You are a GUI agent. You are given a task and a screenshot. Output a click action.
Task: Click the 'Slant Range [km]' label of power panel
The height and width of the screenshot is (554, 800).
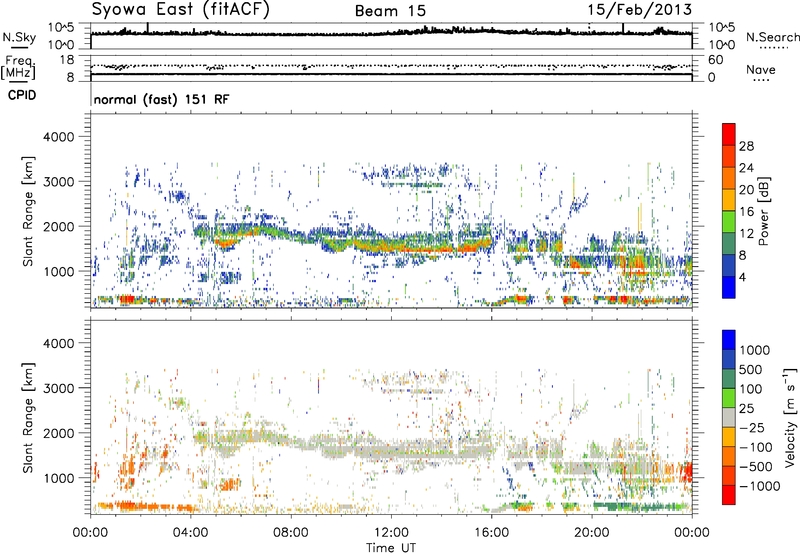point(28,211)
